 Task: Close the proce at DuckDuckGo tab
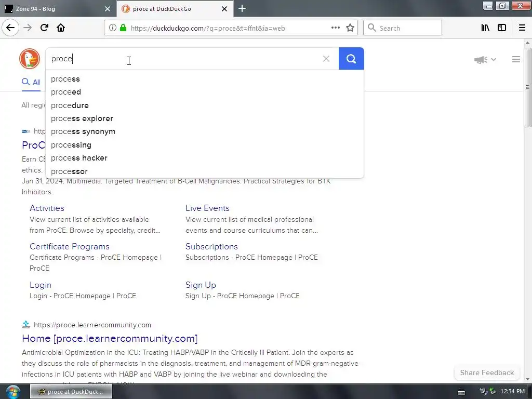(x=224, y=9)
